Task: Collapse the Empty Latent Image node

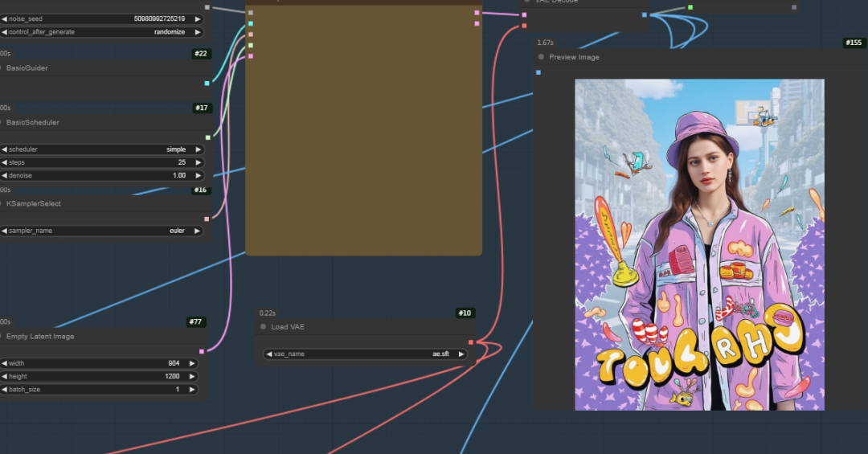Action: (x=1, y=336)
